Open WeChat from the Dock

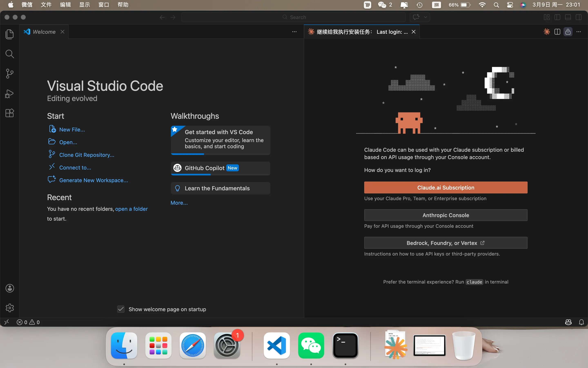(x=311, y=345)
